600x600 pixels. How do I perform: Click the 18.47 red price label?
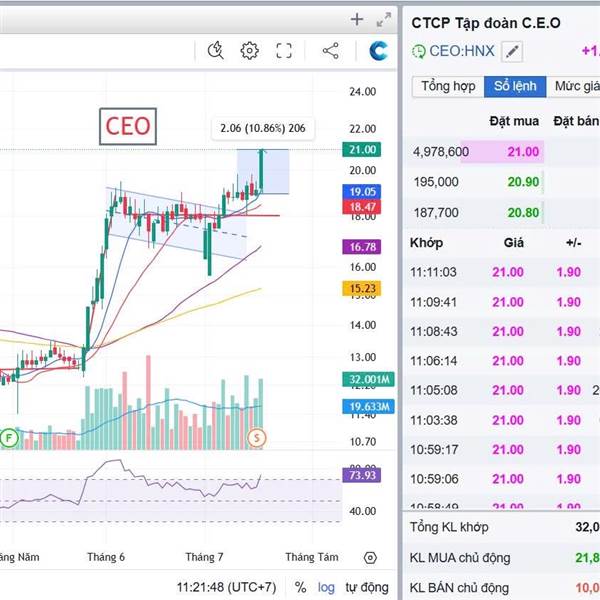362,207
